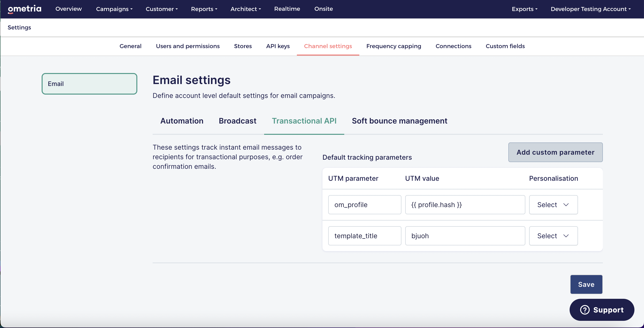Click the UTM value column header
644x328 pixels.
click(x=422, y=178)
